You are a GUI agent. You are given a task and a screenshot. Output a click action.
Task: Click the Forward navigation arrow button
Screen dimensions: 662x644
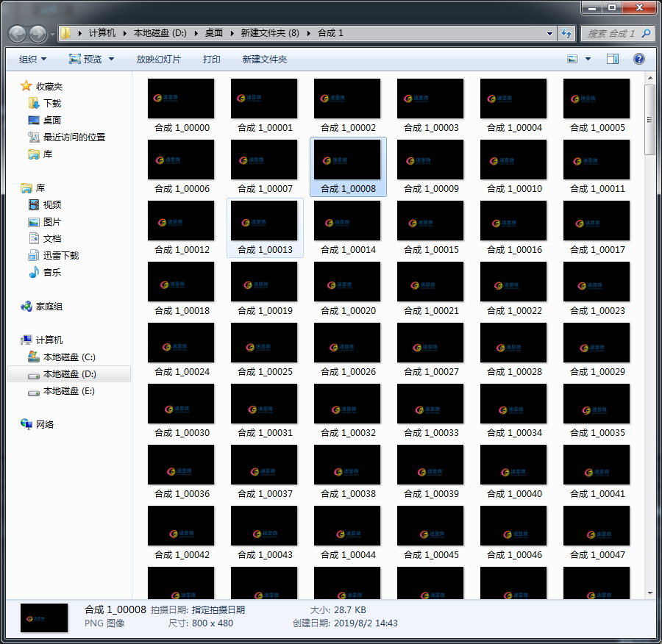pos(38,34)
